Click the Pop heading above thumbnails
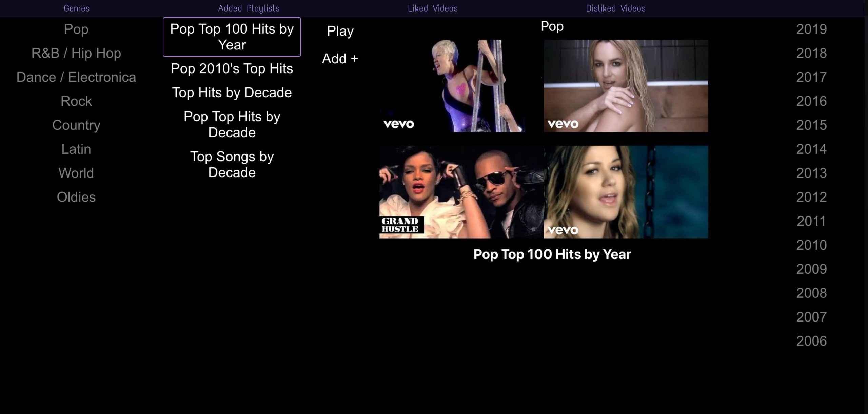868x414 pixels. point(552,26)
